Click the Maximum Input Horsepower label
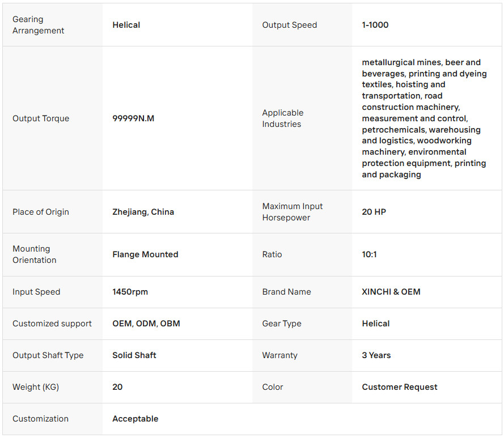 point(293,212)
